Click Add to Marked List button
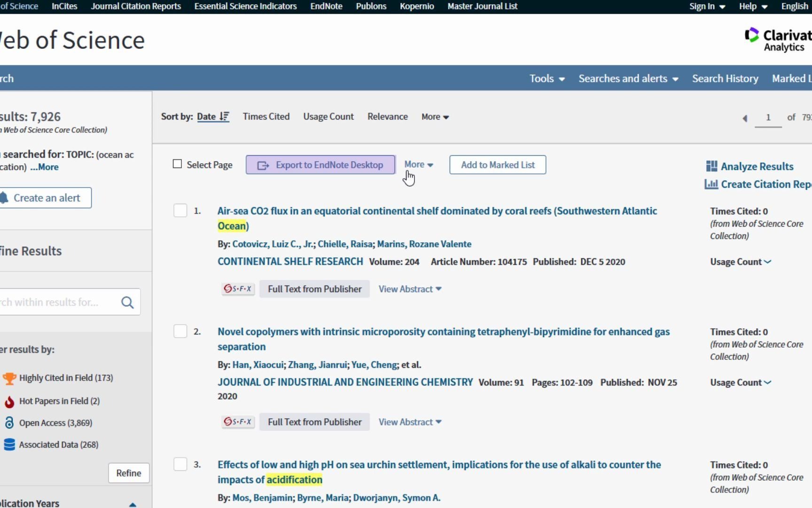The image size is (812, 508). (498, 165)
